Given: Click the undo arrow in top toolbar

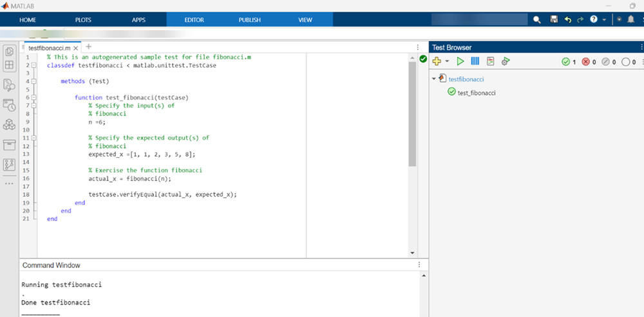Looking at the screenshot, I should (567, 20).
